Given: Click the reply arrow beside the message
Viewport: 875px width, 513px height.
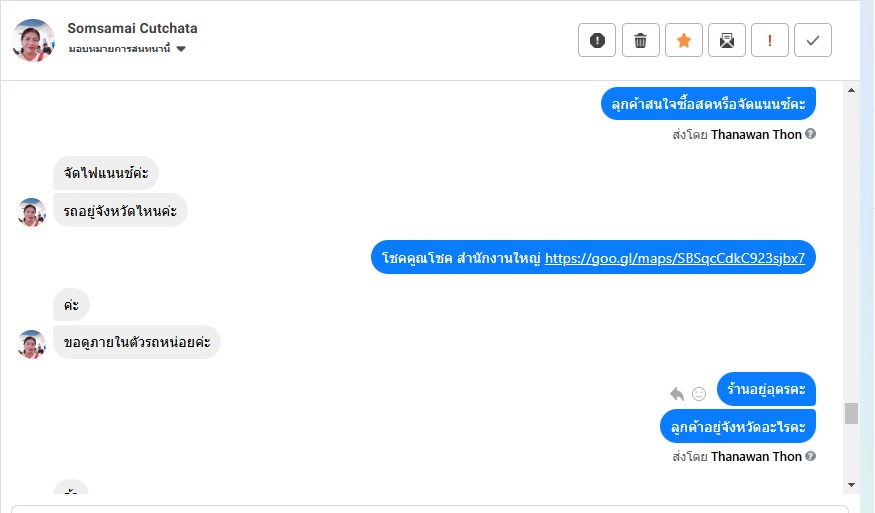Looking at the screenshot, I should [x=677, y=394].
